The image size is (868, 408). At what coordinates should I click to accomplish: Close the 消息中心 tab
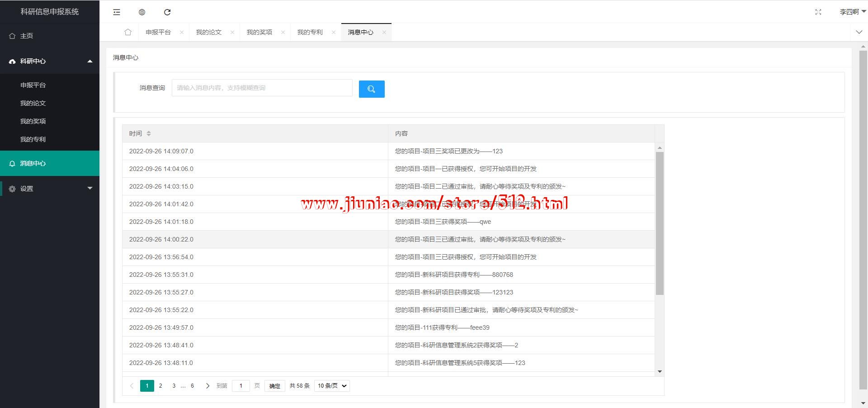pyautogui.click(x=384, y=32)
